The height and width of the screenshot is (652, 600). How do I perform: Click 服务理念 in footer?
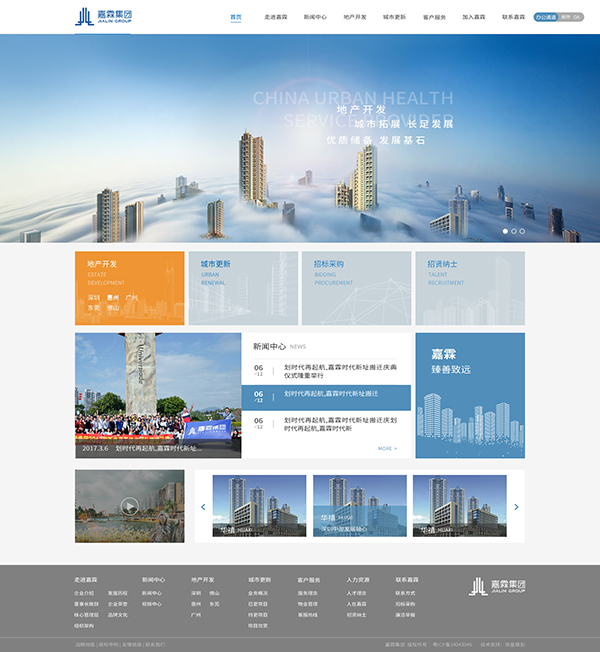click(308, 593)
